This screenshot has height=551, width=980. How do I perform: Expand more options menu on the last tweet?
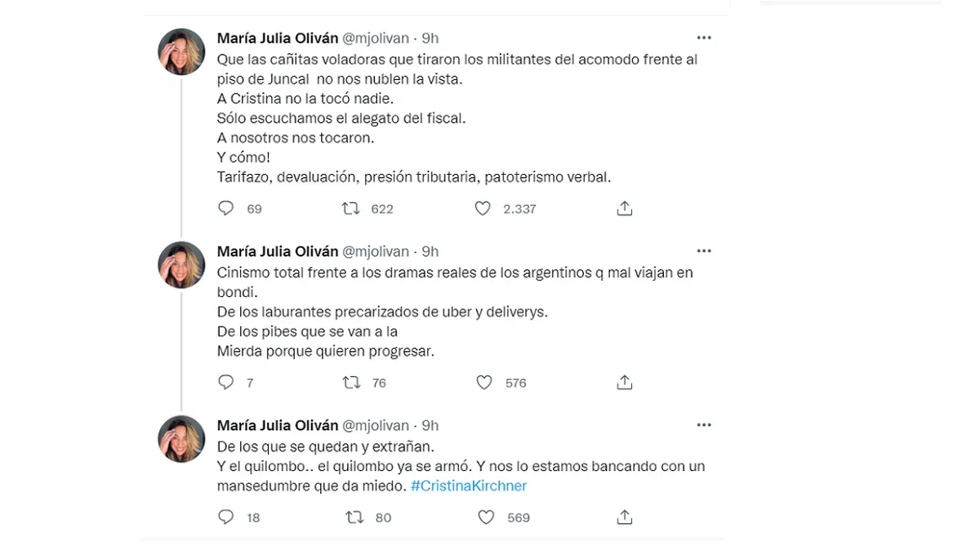point(703,424)
